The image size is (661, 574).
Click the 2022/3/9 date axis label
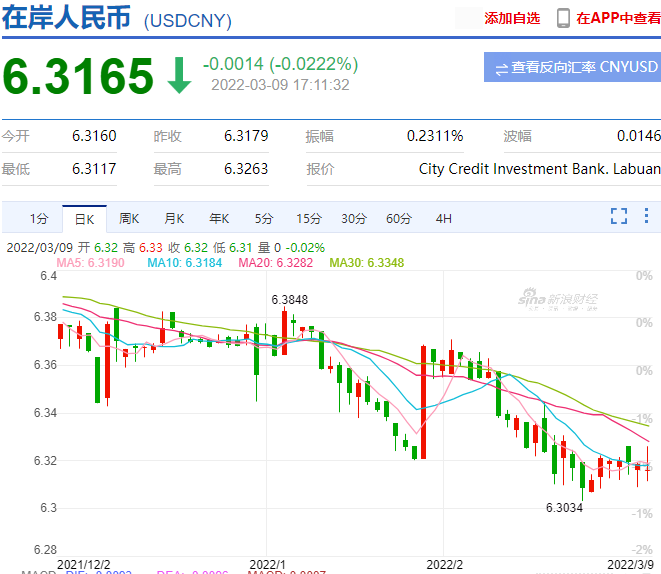pos(631,564)
